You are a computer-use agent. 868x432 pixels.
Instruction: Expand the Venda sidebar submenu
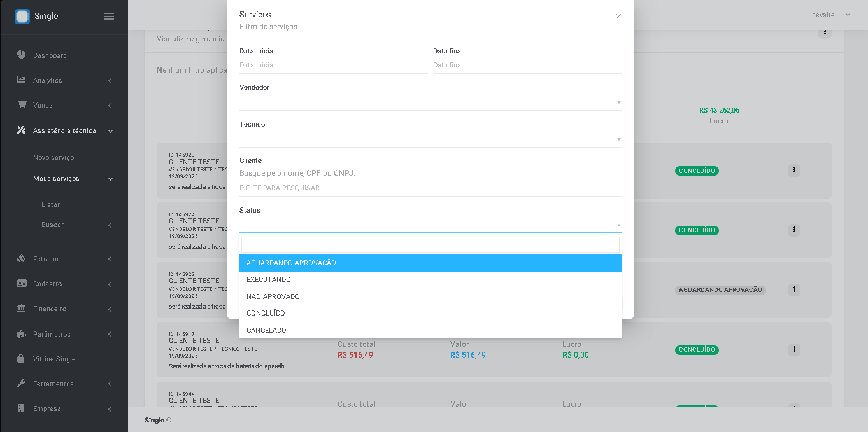(110, 106)
